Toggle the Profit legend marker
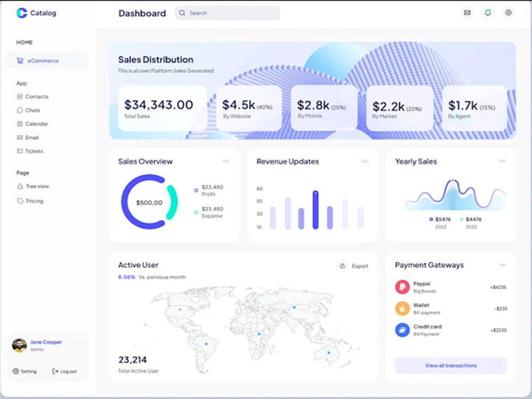 (196, 190)
